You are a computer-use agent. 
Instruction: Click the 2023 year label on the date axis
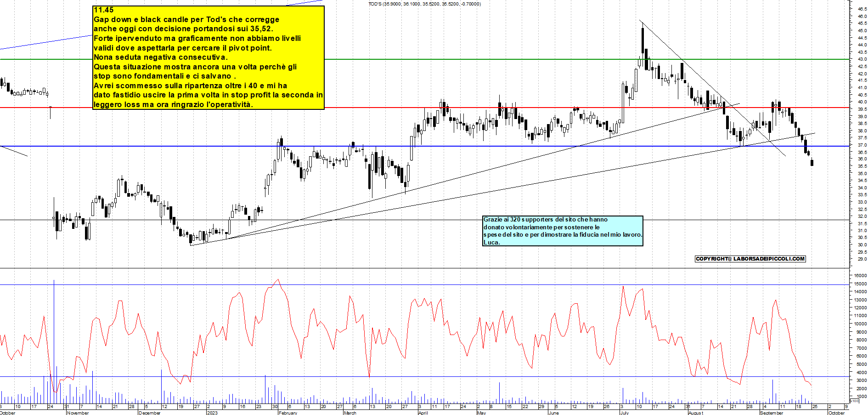(212, 413)
